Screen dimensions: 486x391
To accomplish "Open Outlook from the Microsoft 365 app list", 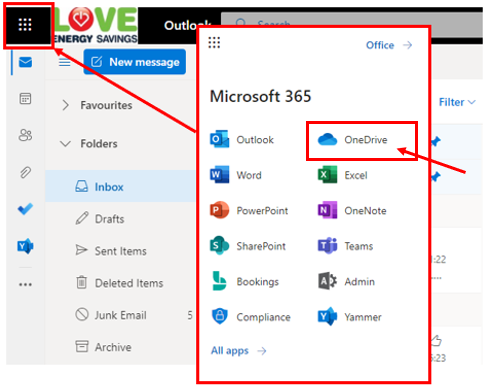I will tap(242, 139).
